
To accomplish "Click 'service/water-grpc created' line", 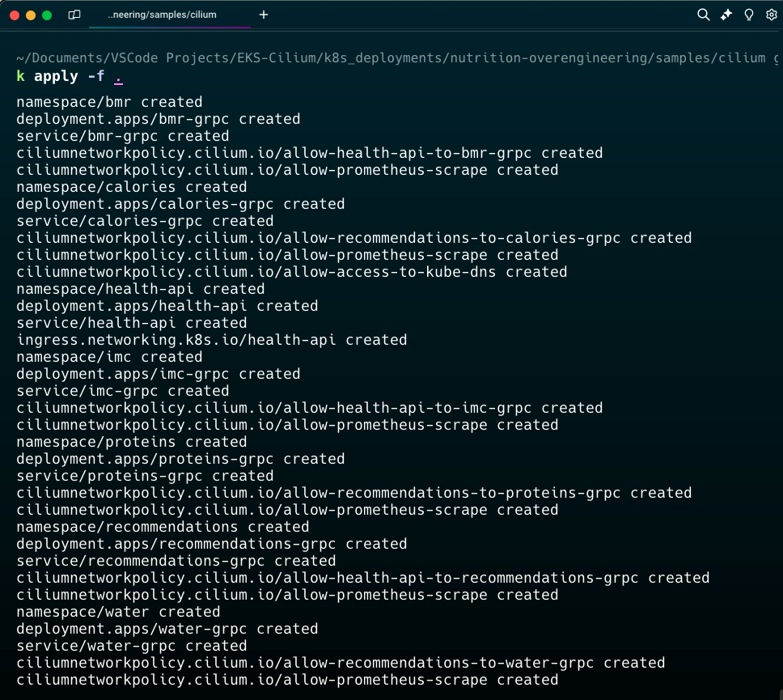I will click(x=132, y=646).
